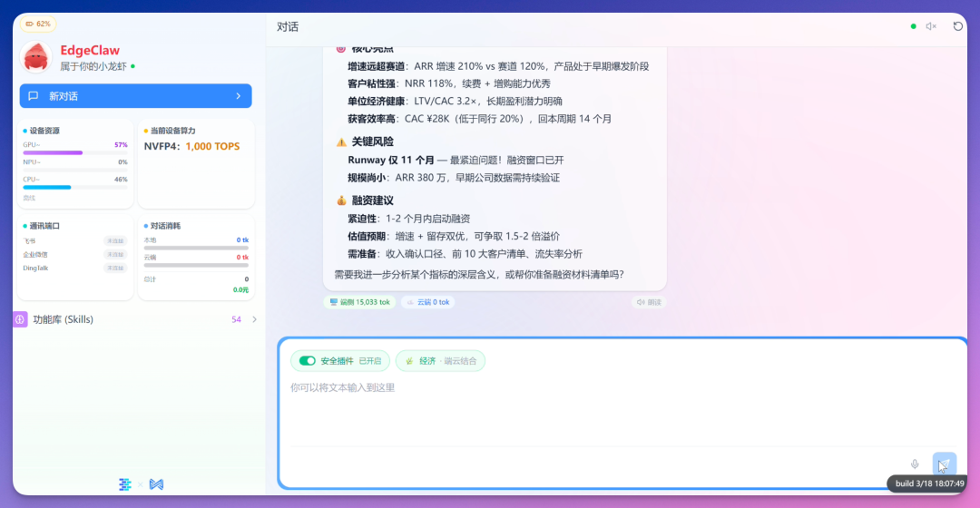The width and height of the screenshot is (980, 508).
Task: Click the leaf icon in 经济 chip
Action: click(409, 360)
